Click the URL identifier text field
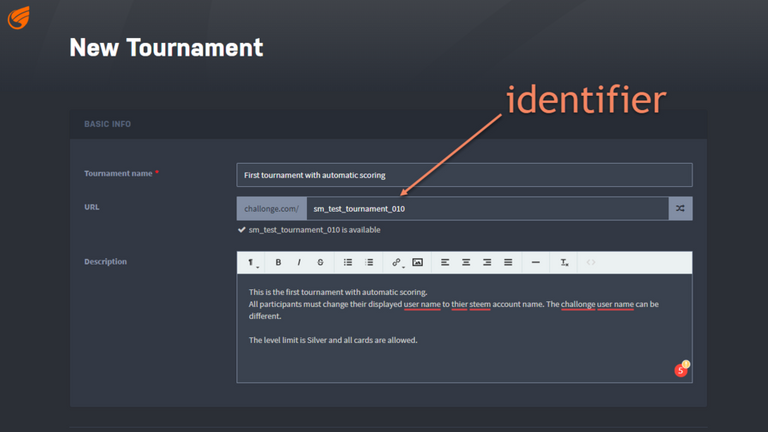Image resolution: width=768 pixels, height=432 pixels. click(487, 208)
